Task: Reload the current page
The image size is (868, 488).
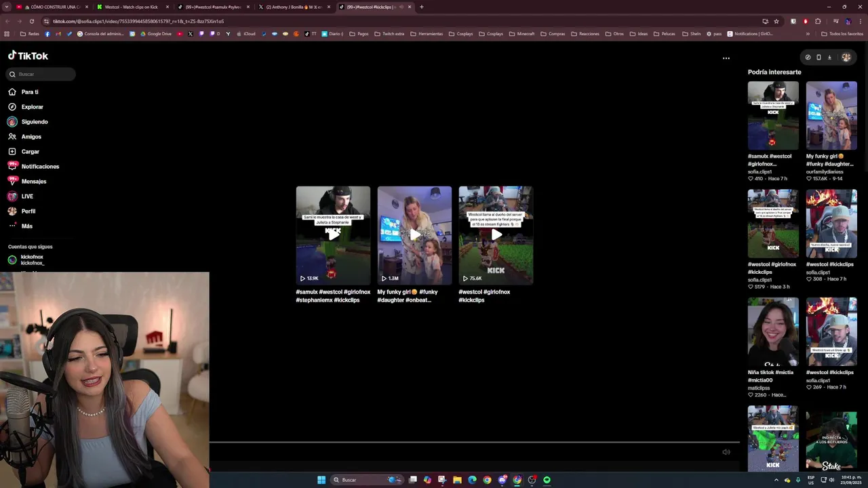Action: tap(32, 21)
